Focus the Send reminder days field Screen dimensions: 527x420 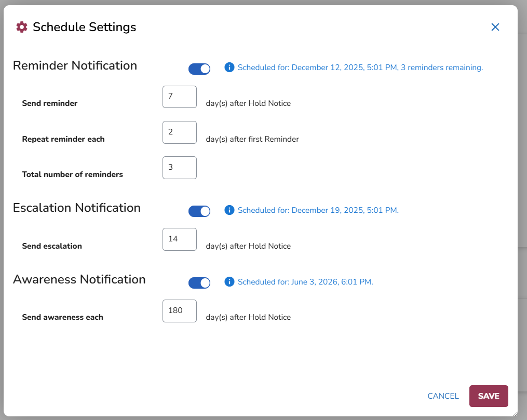[179, 97]
